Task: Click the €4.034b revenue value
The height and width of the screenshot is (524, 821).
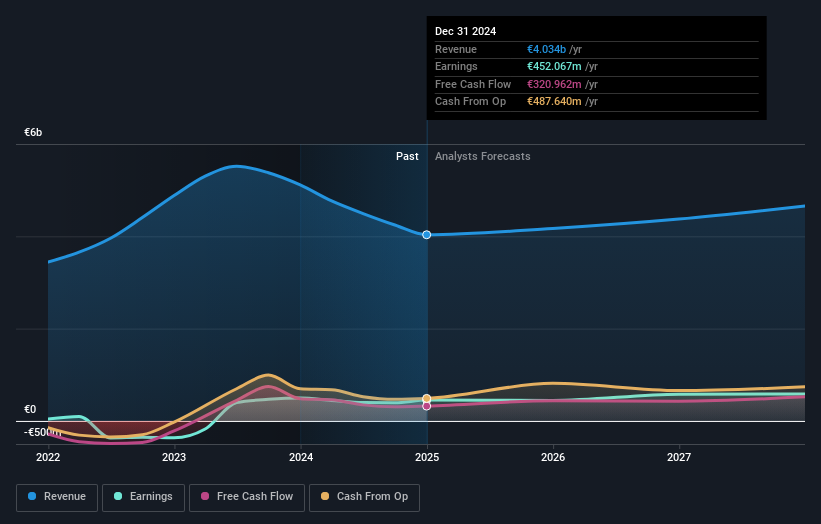Action: (x=546, y=49)
